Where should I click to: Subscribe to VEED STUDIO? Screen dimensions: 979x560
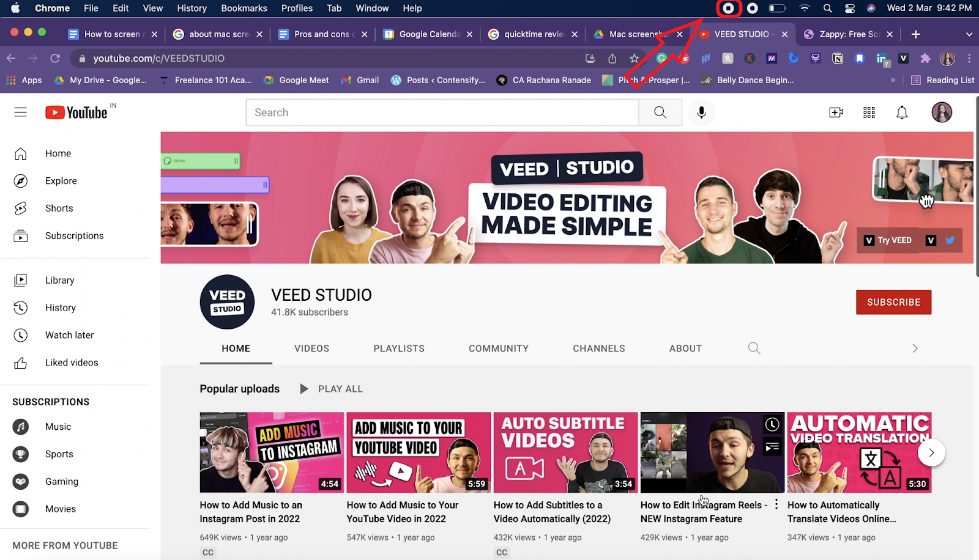pos(893,302)
